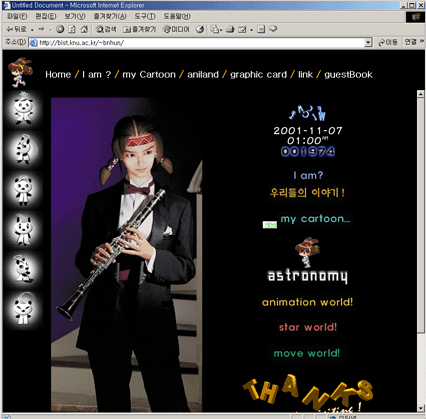Image resolution: width=426 pixels, height=419 pixels.
Task: Open the aniland top link
Action: pos(203,74)
